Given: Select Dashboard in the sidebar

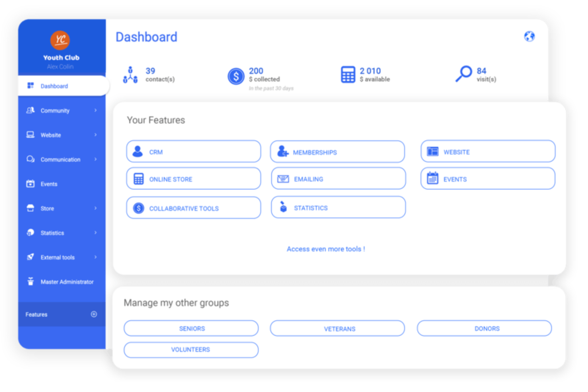Looking at the screenshot, I should click(x=54, y=86).
